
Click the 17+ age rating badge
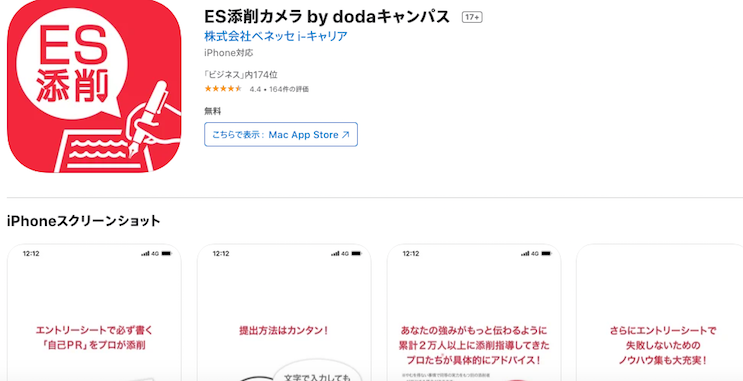[472, 18]
